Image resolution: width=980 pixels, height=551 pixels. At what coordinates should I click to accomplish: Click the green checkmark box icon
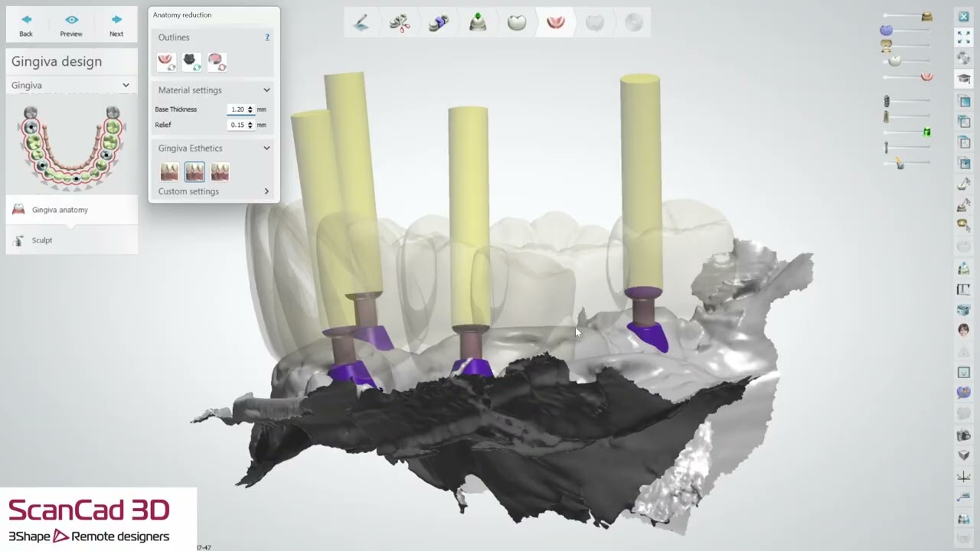pyautogui.click(x=964, y=373)
